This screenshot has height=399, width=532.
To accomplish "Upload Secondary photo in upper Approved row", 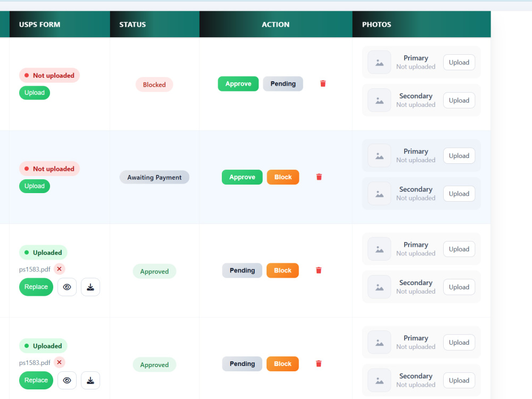I will (x=459, y=287).
